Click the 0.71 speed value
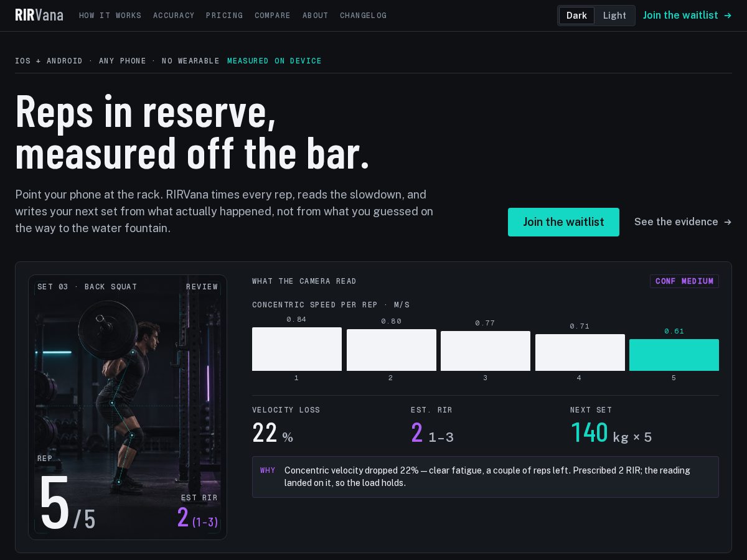 pos(580,326)
